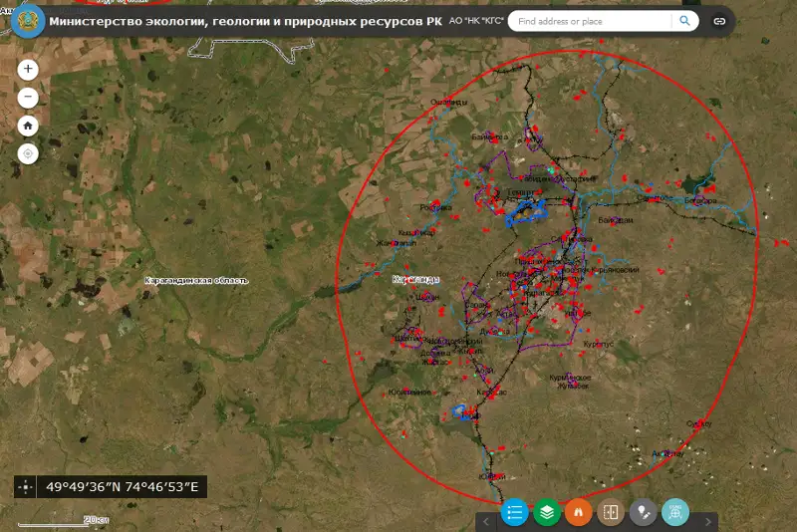Toggle coordinate capture crosshair button
This screenshot has height=532, width=797.
point(26,487)
